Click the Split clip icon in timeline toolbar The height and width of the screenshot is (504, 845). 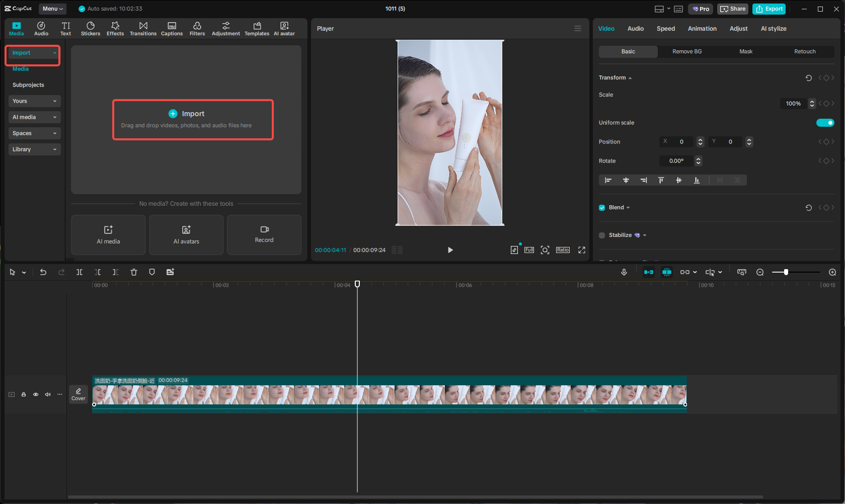[x=79, y=272]
